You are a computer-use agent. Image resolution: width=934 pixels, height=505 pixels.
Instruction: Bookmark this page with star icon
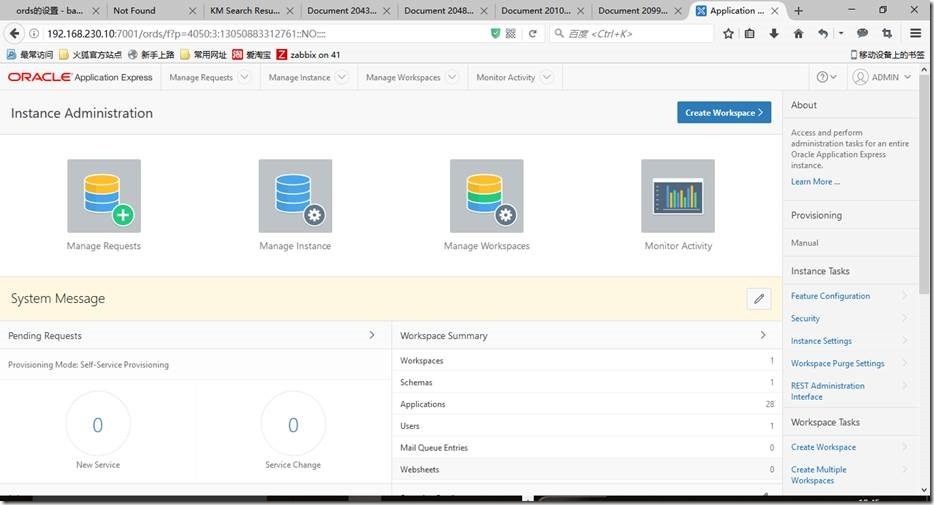coord(728,33)
